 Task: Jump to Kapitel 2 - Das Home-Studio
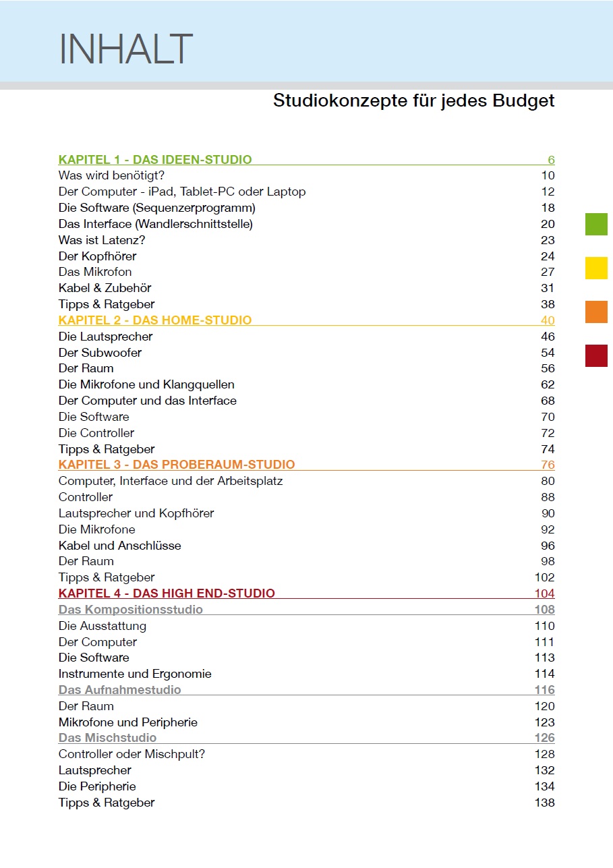pyautogui.click(x=155, y=320)
